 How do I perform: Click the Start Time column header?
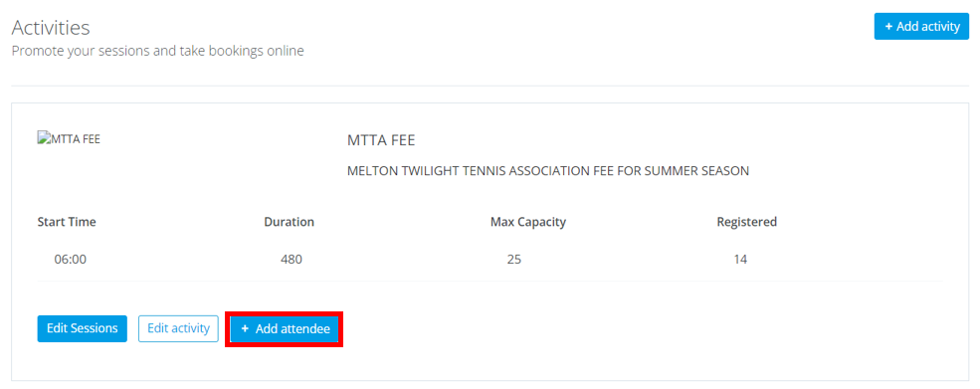67,222
